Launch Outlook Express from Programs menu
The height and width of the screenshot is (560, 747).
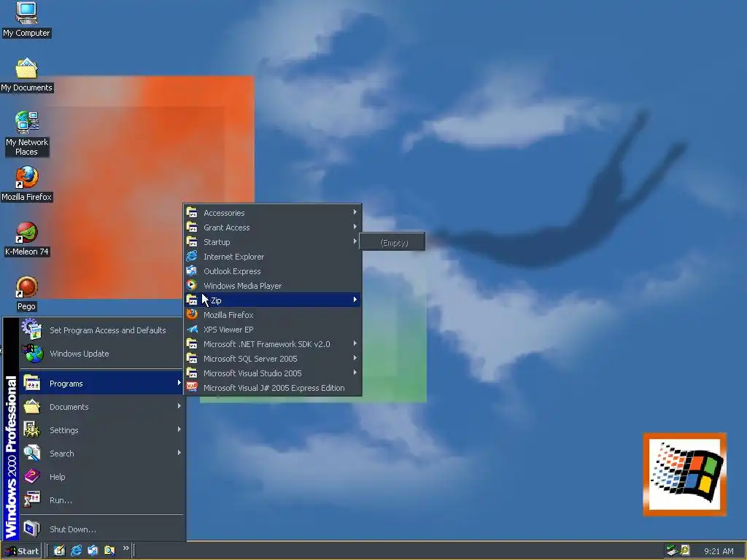273,271
